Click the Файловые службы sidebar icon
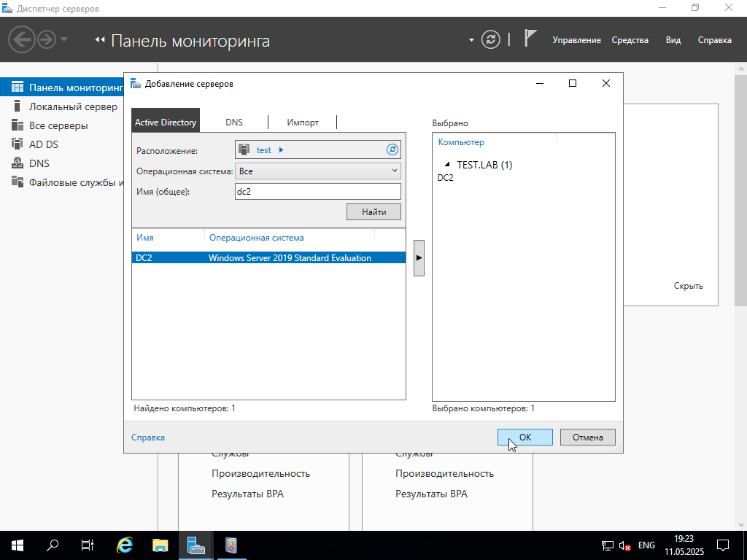Viewport: 747px width, 560px height. (x=18, y=182)
